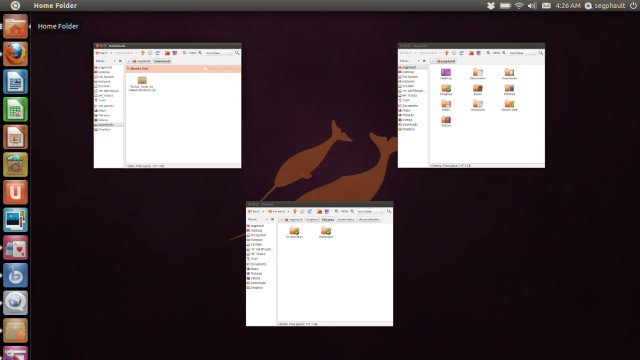Open Home Folder from the launcher

pos(16,27)
